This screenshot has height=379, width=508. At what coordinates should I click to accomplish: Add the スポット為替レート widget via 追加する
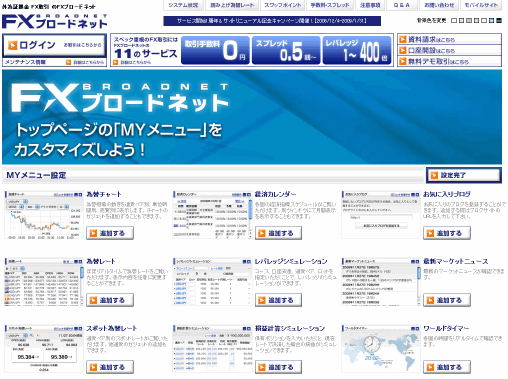[110, 367]
